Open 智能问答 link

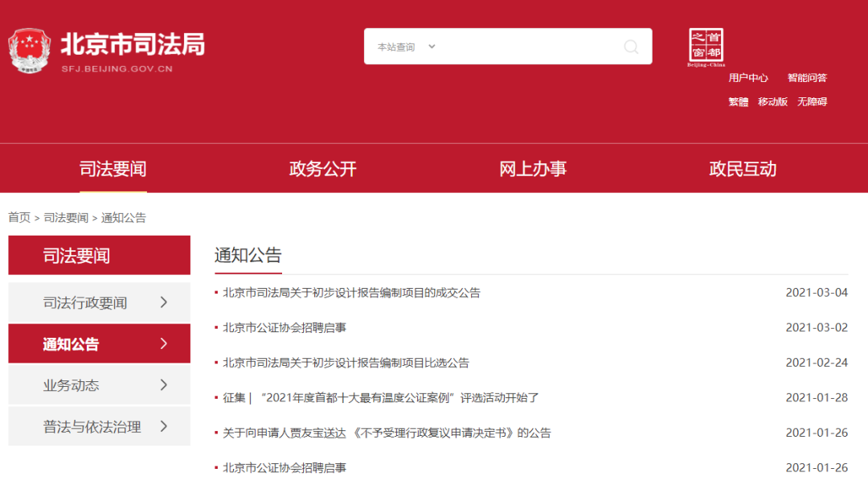807,77
